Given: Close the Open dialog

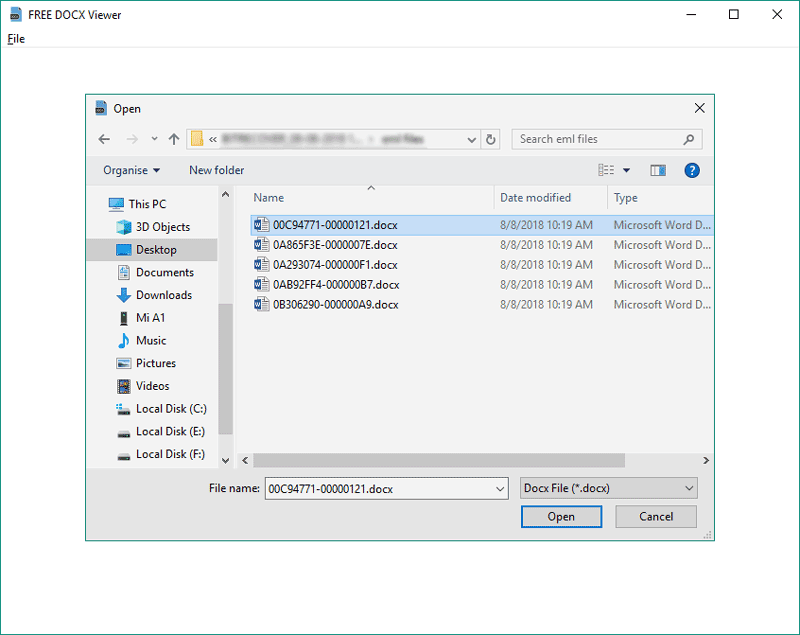Looking at the screenshot, I should pyautogui.click(x=699, y=108).
